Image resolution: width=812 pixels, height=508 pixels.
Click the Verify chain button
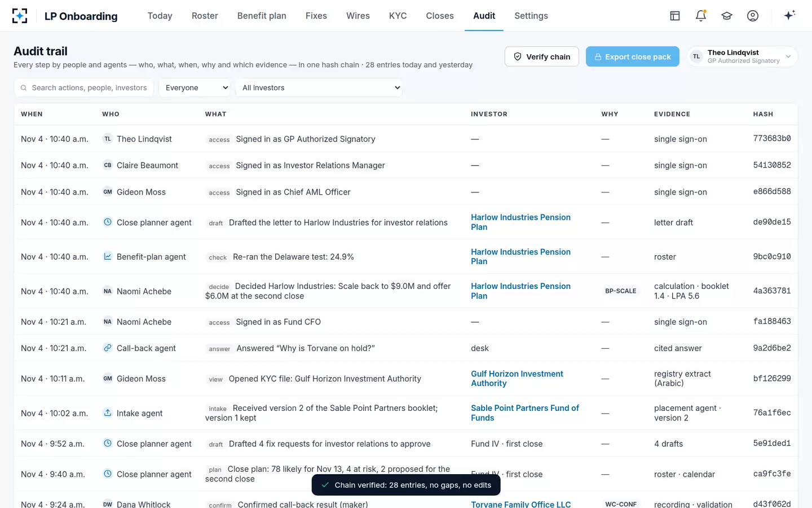tap(542, 56)
